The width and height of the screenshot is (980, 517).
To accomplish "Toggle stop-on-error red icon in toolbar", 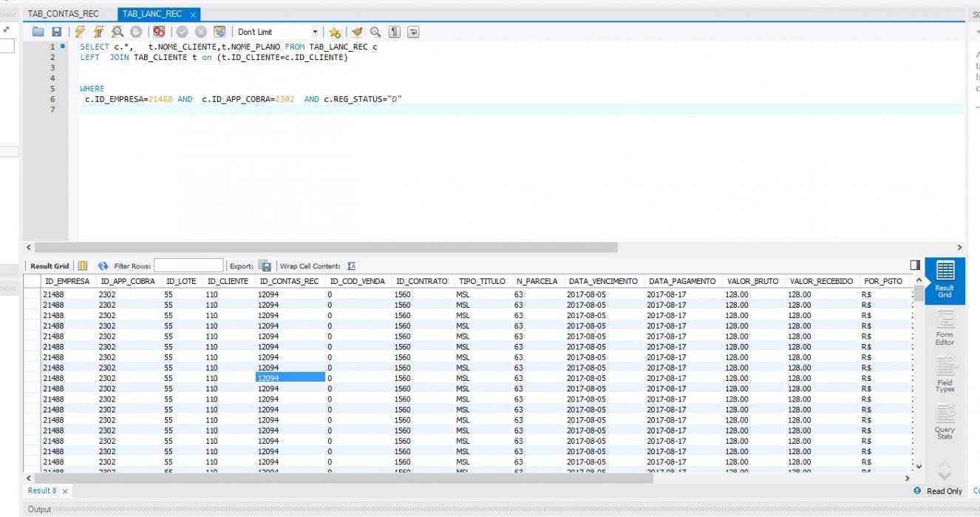I will click(x=159, y=32).
